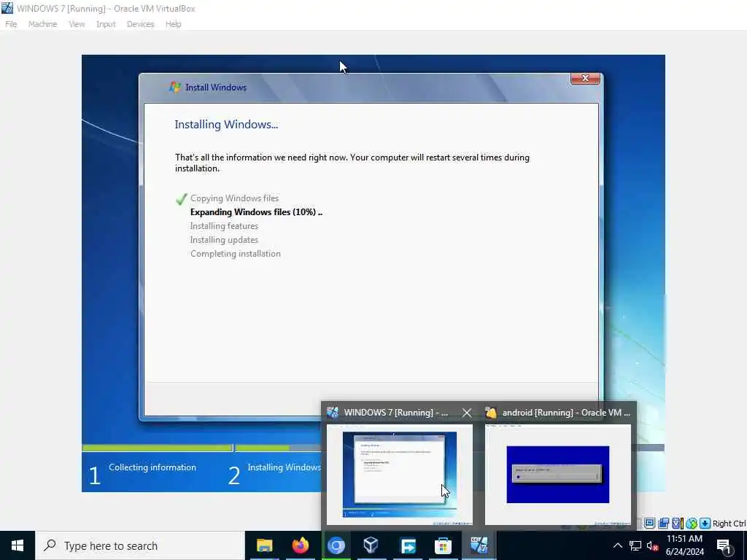Click 'Completing installation' step text
The width and height of the screenshot is (747, 560).
(x=236, y=254)
